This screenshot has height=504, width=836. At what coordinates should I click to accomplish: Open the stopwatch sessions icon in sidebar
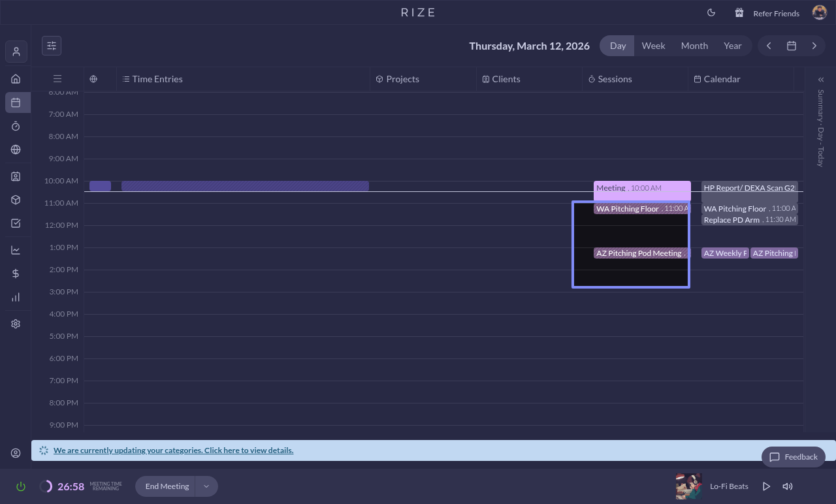click(16, 126)
